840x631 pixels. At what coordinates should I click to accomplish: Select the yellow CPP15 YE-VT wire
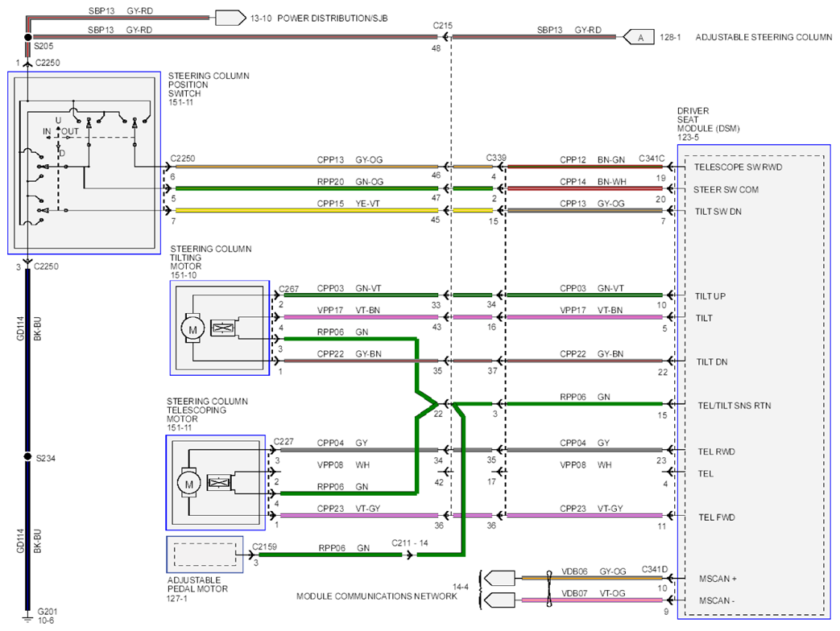click(306, 210)
